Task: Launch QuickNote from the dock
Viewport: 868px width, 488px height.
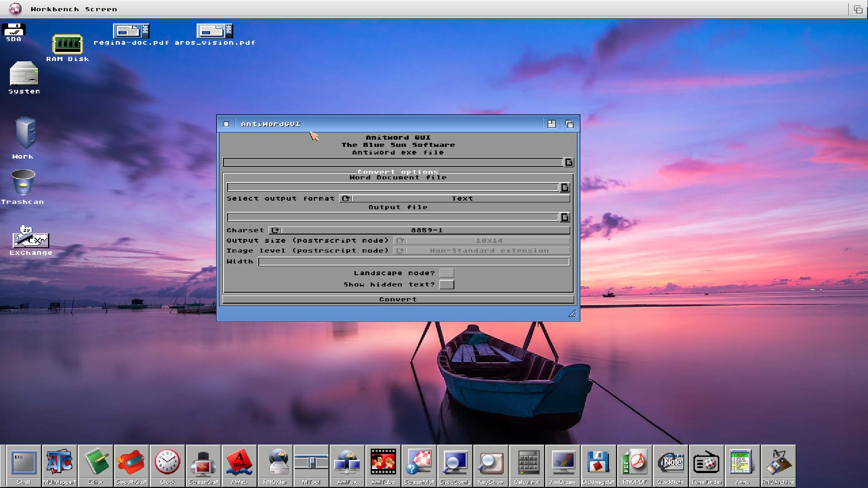Action: 671,463
